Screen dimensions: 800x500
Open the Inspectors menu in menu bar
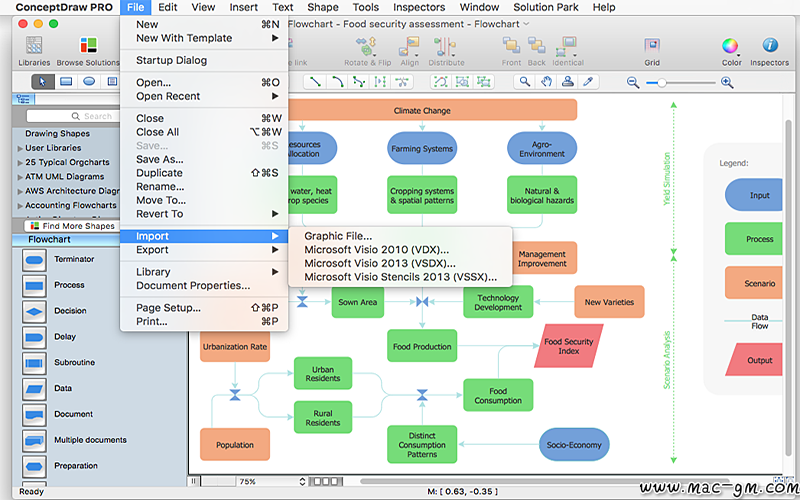click(x=419, y=7)
